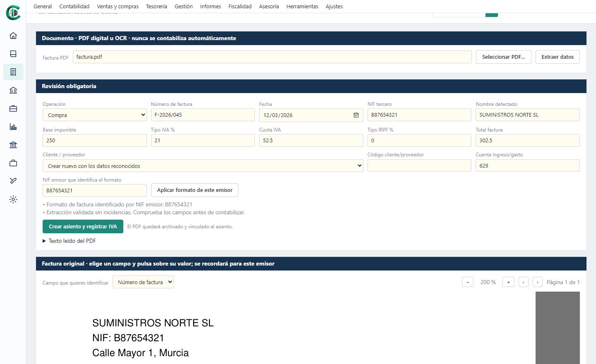Open the calendar picker in Fecha field
Viewport: 596px width, 364px height.
pos(356,115)
